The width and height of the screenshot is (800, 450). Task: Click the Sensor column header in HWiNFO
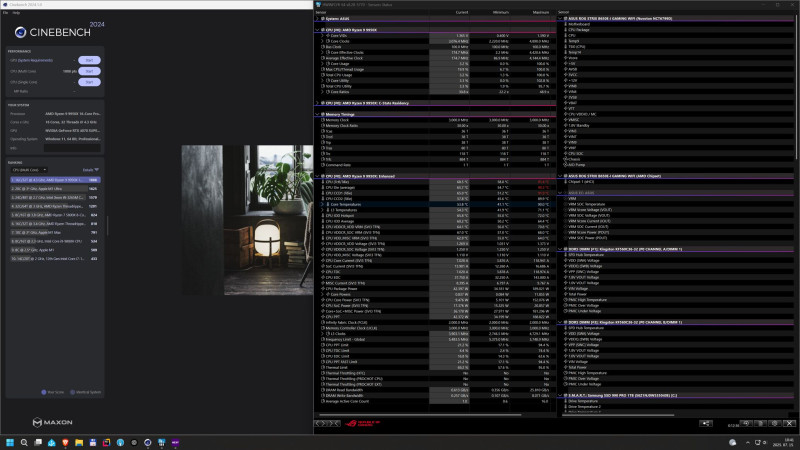pos(321,12)
